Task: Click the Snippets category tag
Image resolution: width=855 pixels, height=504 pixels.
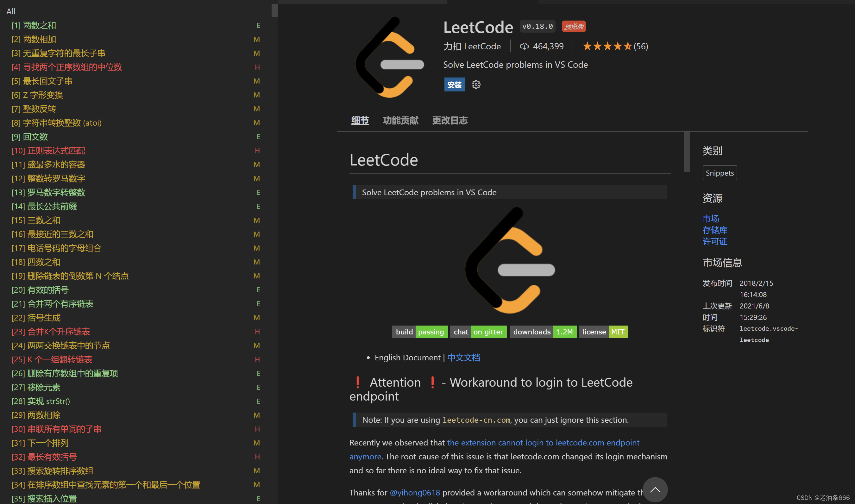Action: [x=720, y=173]
